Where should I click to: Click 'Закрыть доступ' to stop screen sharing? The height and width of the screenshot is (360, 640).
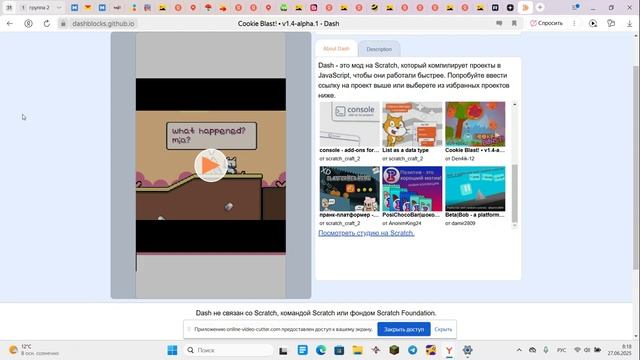[404, 329]
